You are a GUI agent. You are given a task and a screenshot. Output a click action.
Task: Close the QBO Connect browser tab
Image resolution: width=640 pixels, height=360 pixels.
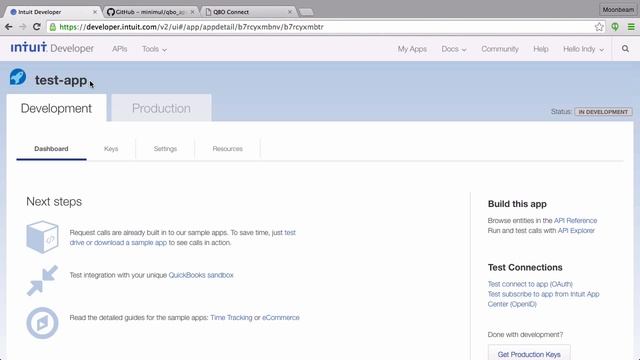pyautogui.click(x=290, y=12)
